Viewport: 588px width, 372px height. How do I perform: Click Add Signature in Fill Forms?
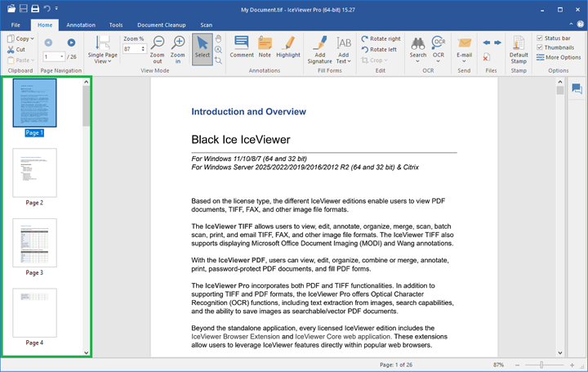pos(320,50)
